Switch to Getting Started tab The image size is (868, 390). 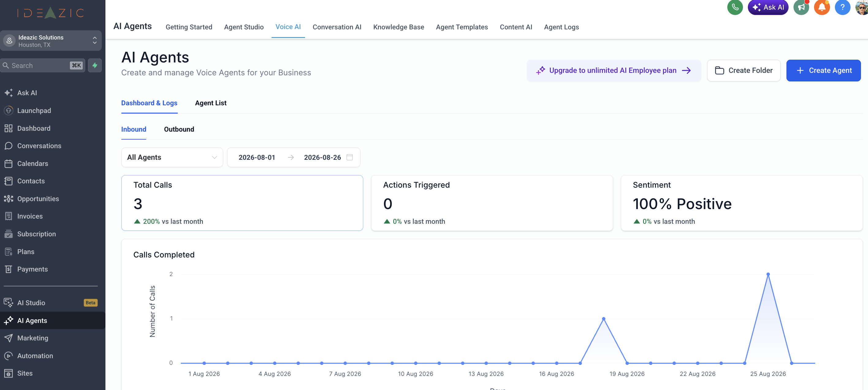click(189, 27)
